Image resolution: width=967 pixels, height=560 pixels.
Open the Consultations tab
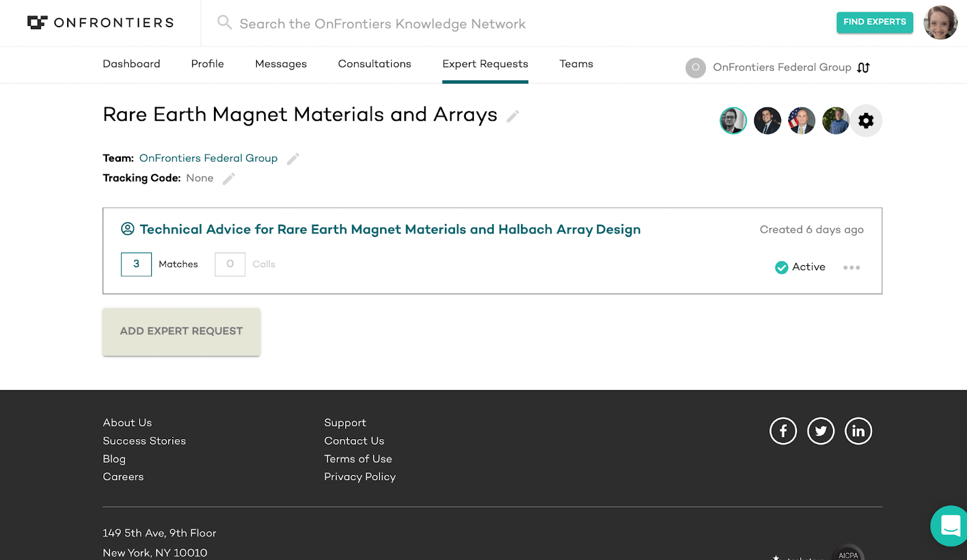point(375,64)
